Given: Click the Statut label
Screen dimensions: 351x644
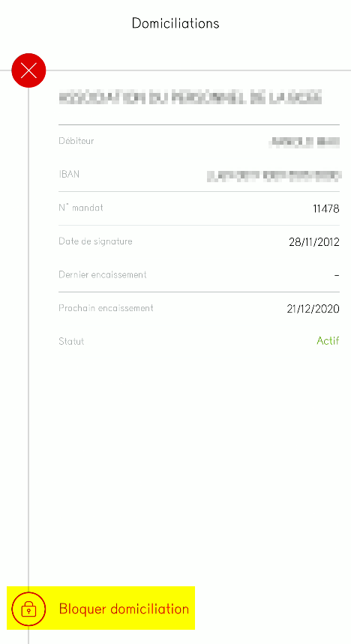Looking at the screenshot, I should (71, 341).
